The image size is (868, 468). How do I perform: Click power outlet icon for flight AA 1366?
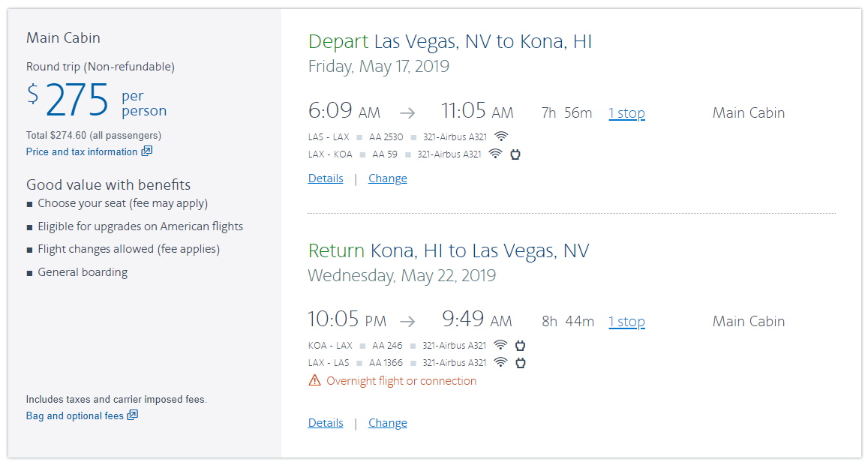click(520, 363)
